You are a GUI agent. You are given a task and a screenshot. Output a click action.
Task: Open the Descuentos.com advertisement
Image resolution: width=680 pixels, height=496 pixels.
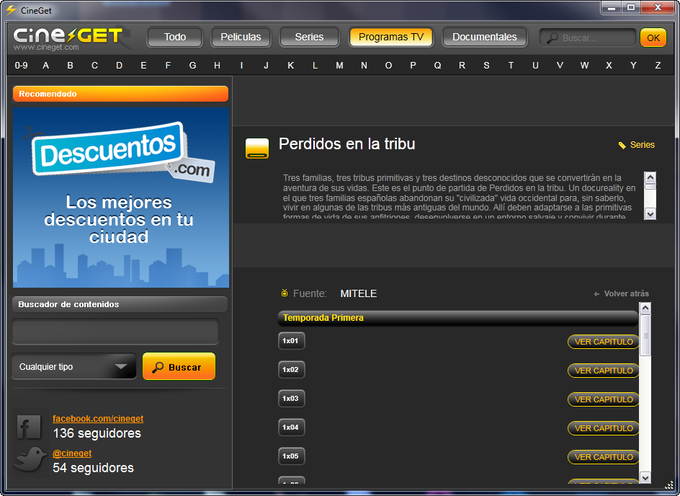pos(121,198)
